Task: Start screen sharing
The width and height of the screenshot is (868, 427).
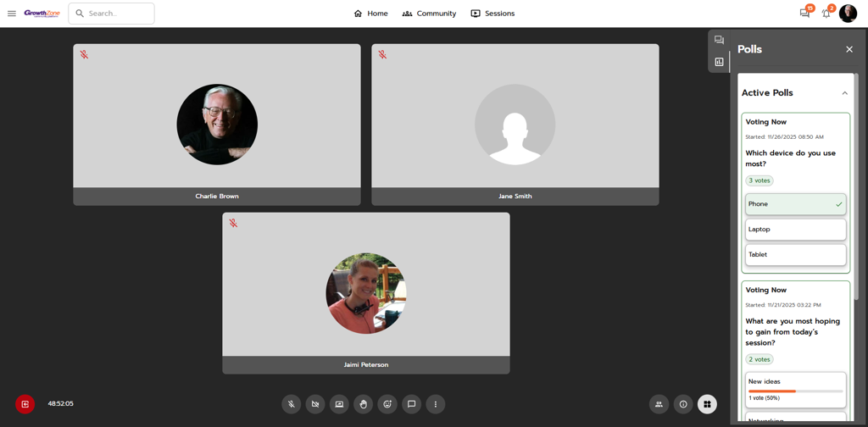Action: (x=339, y=404)
